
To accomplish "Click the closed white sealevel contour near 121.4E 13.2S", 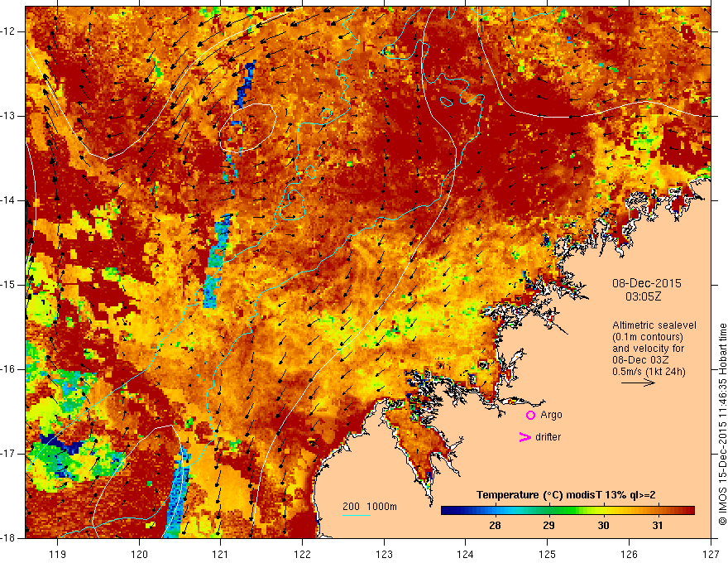I will pos(248,128).
